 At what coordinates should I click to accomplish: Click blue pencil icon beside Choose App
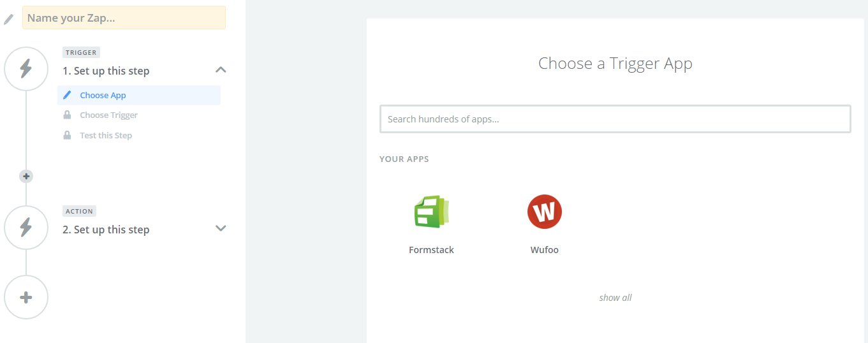[67, 95]
